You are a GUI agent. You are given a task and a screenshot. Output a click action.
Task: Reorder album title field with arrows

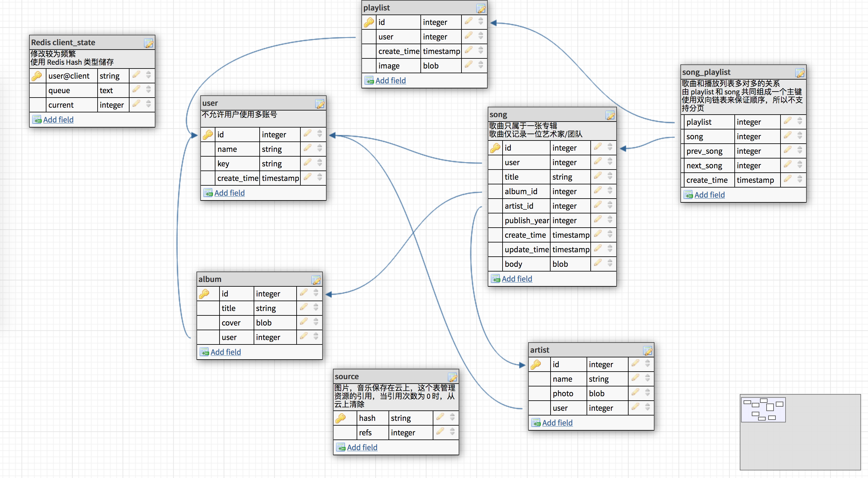[x=316, y=307]
